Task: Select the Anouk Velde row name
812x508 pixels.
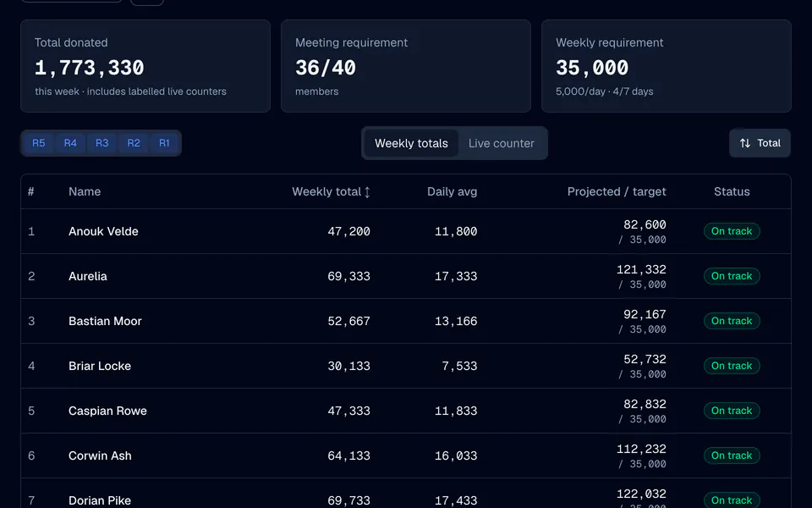Action: tap(103, 231)
